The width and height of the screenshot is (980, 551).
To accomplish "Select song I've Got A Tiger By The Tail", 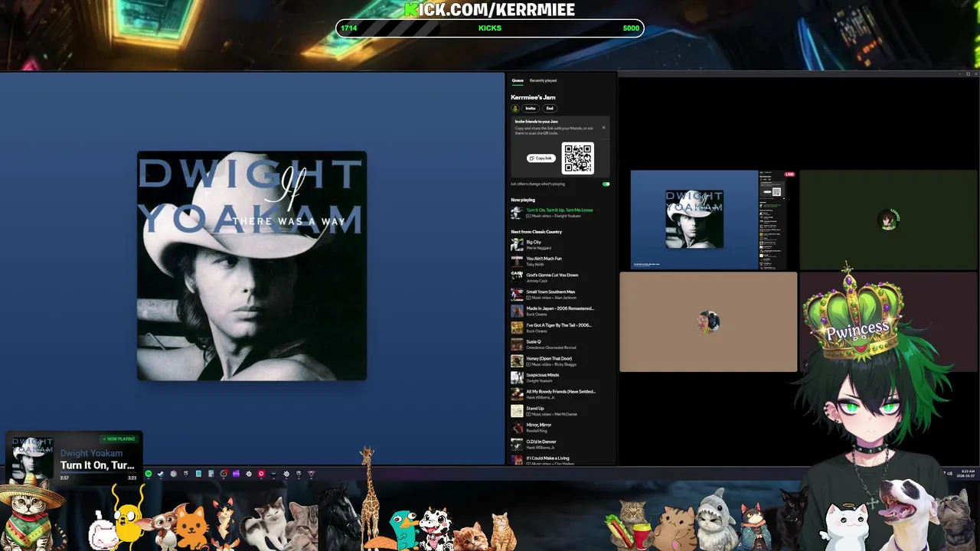I will coord(559,325).
